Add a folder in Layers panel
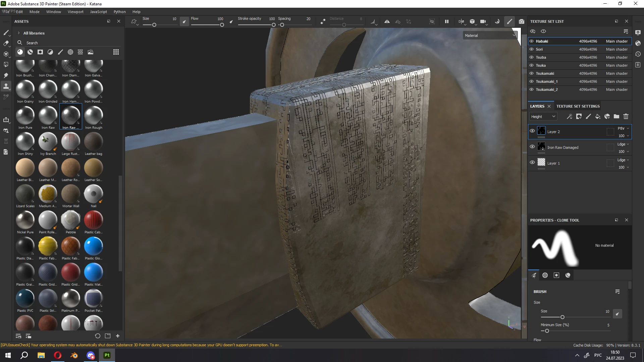 (616, 116)
